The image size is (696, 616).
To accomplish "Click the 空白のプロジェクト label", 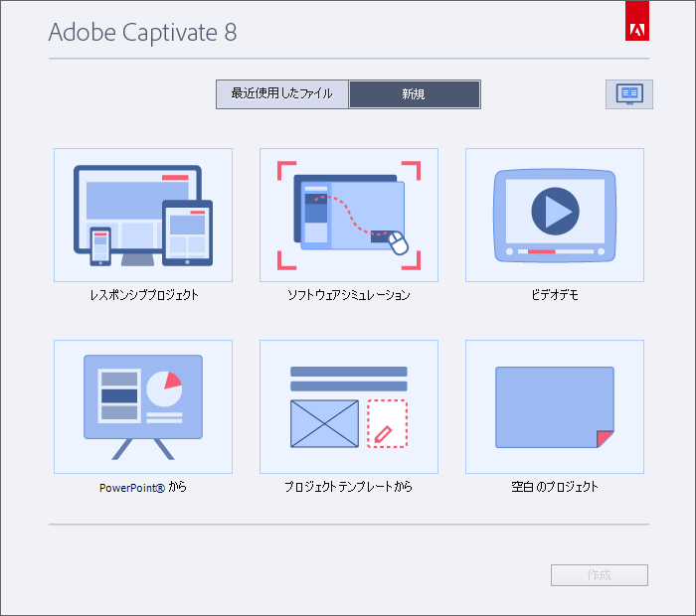I will pyautogui.click(x=554, y=487).
